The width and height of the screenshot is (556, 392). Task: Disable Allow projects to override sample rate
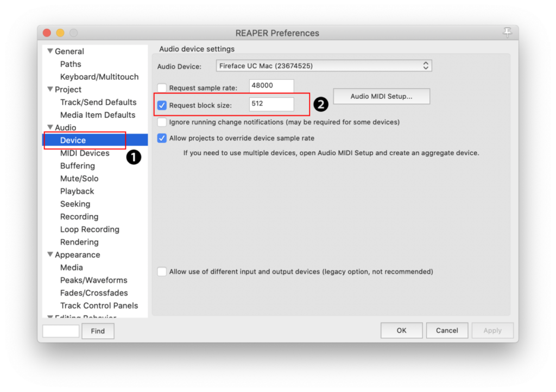162,138
